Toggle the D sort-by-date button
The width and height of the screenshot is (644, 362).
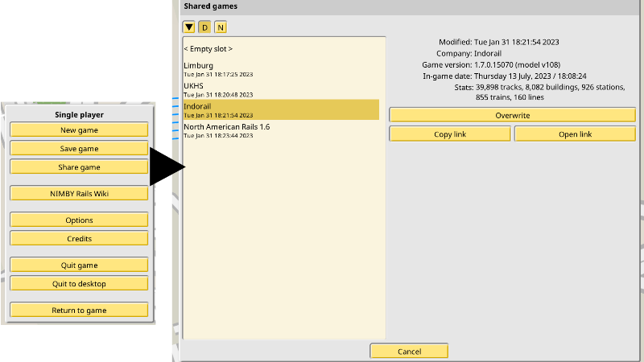[x=204, y=27]
